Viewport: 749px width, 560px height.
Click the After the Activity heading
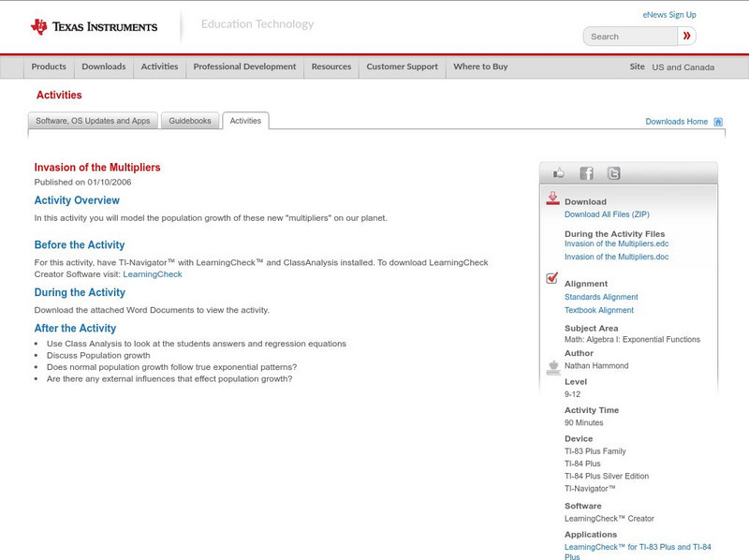coord(75,329)
